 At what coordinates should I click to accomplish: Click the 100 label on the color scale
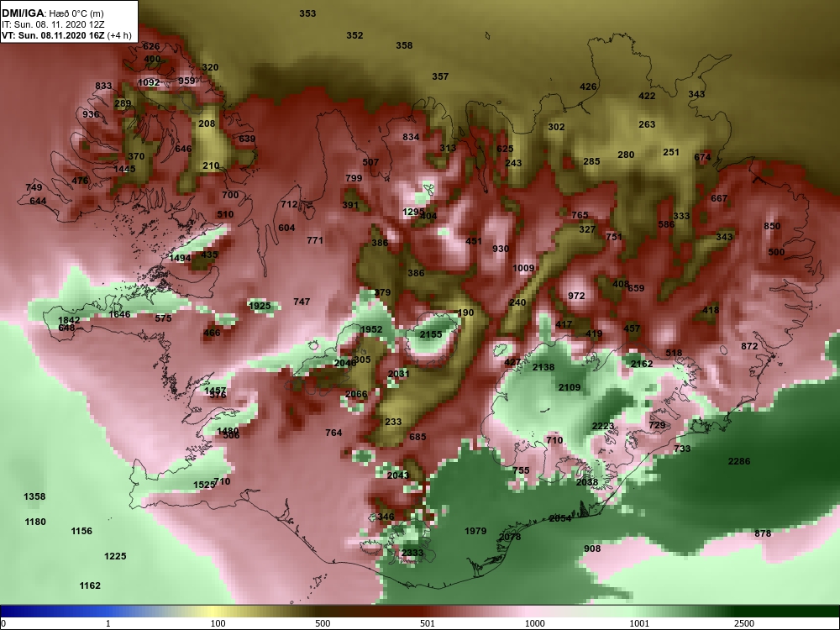click(218, 623)
